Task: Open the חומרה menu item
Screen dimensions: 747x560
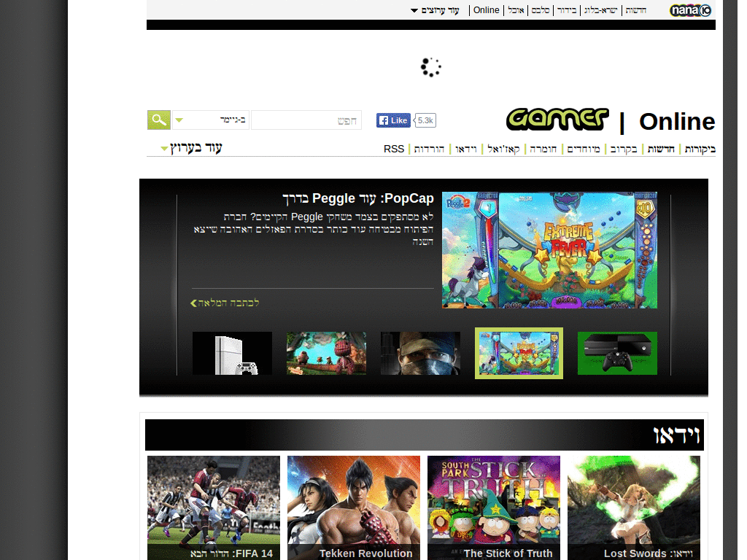Action: 543,149
